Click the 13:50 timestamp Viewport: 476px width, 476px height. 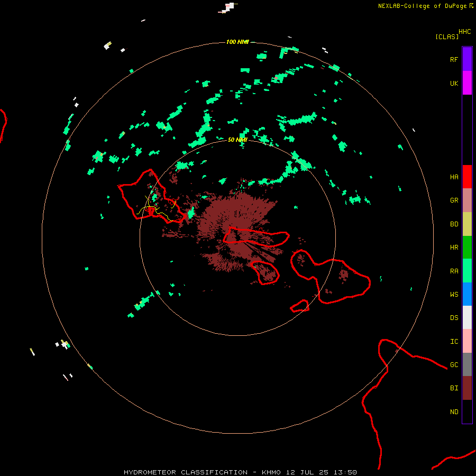pos(345,472)
